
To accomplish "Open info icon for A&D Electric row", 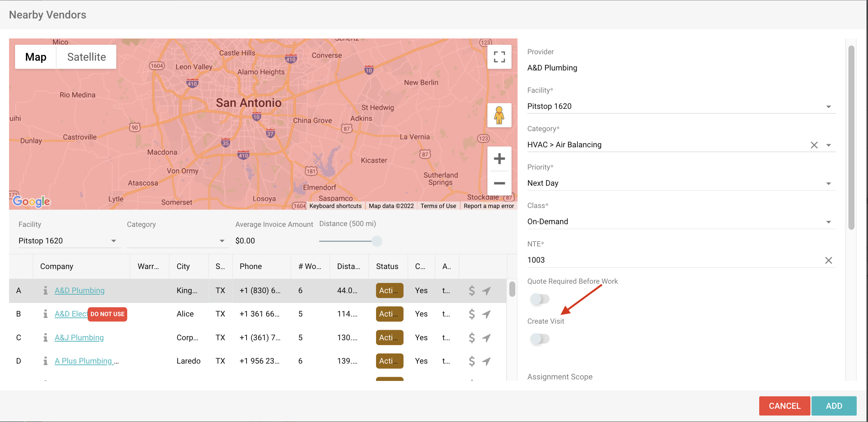I will pyautogui.click(x=46, y=314).
